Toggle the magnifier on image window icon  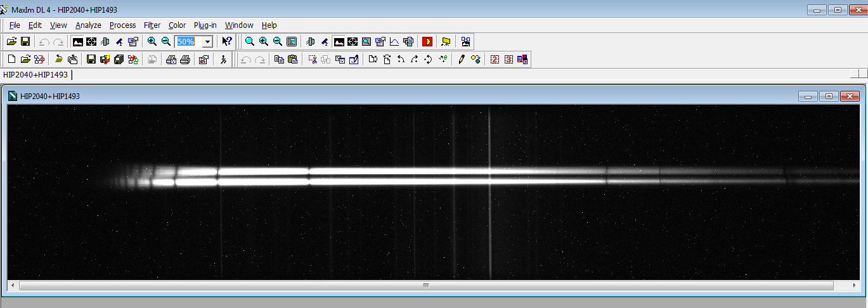coord(366,42)
